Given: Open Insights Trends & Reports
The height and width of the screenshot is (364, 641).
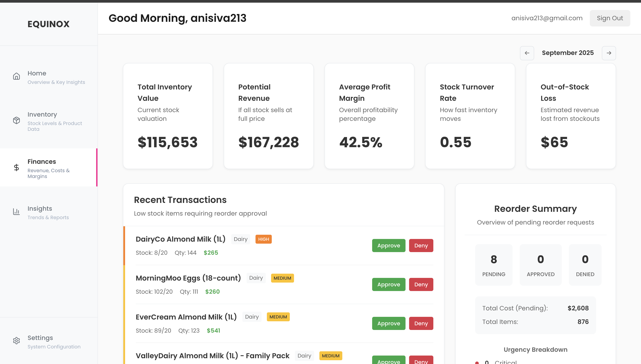Looking at the screenshot, I should pyautogui.click(x=48, y=212).
